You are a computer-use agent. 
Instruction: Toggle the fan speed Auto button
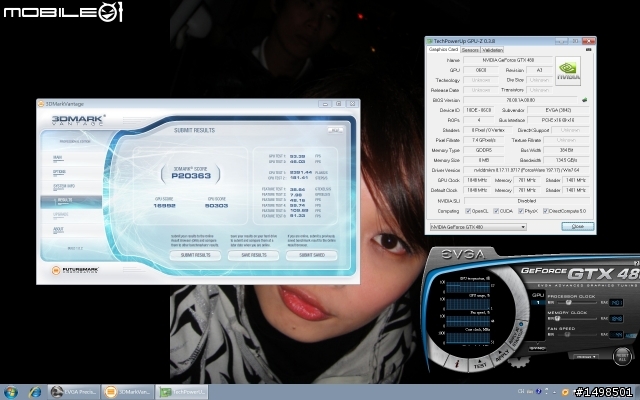tap(631, 336)
